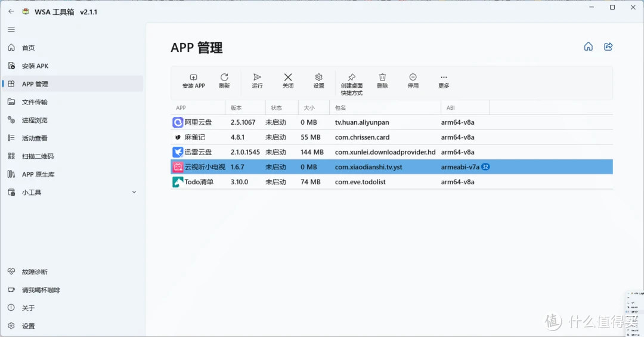Sort by ABI column header

[x=465, y=108]
